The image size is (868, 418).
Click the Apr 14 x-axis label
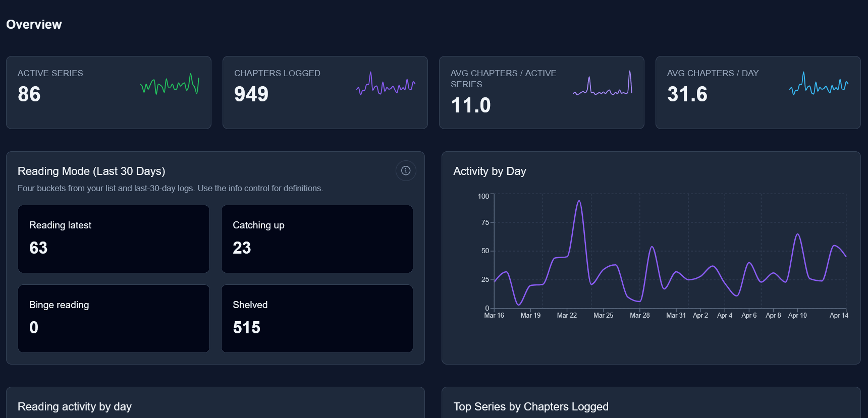(x=839, y=316)
